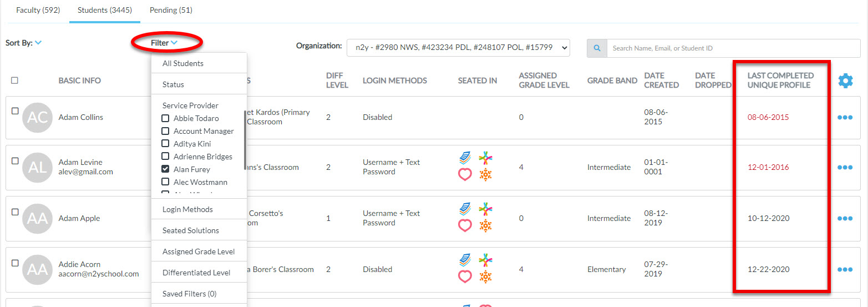
Task: Open the column settings gear icon
Action: (x=845, y=81)
